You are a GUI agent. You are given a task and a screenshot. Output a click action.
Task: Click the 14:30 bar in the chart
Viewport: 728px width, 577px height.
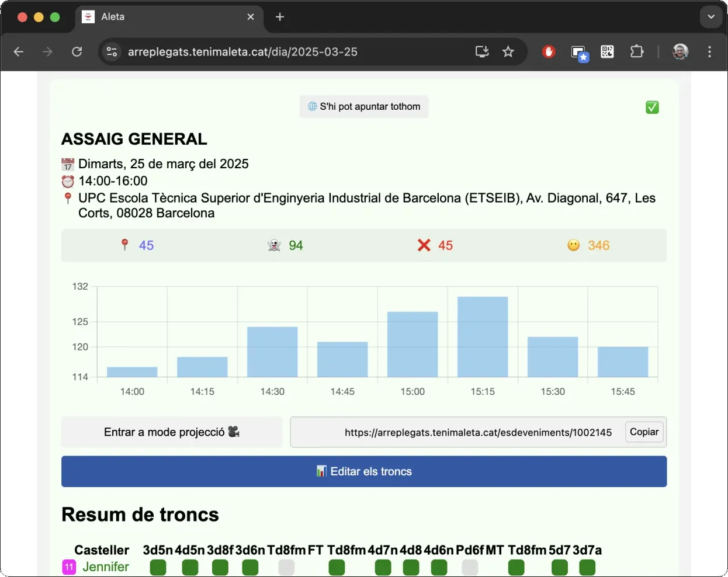[x=272, y=352]
